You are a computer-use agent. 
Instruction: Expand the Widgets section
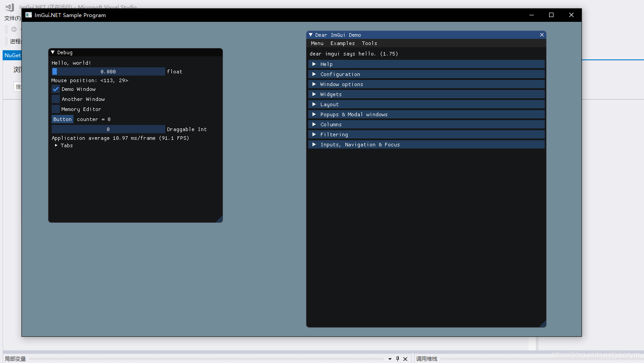point(426,94)
